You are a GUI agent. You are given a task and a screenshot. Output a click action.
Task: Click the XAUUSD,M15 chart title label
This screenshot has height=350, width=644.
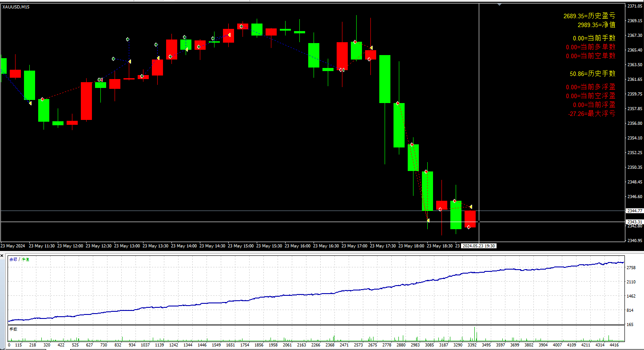16,7
